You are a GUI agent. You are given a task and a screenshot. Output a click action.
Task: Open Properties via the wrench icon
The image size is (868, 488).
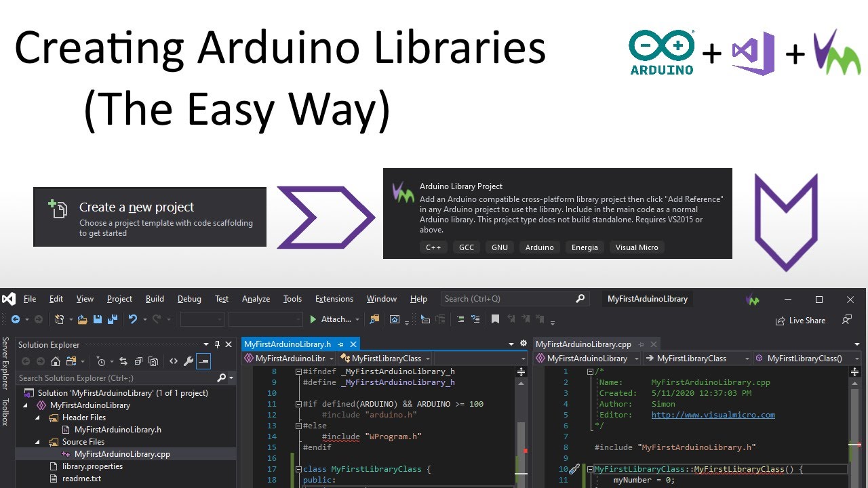189,361
